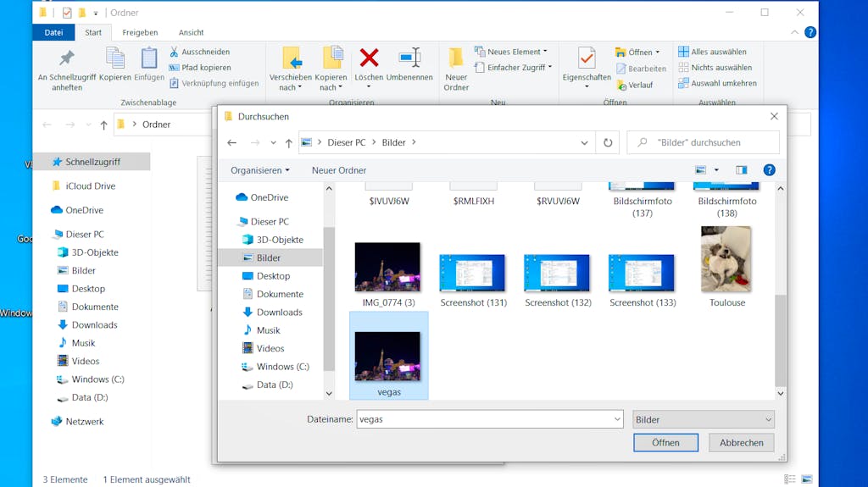Toggle preview pane in Durchsuchen dialog
868x487 pixels.
pyautogui.click(x=741, y=170)
